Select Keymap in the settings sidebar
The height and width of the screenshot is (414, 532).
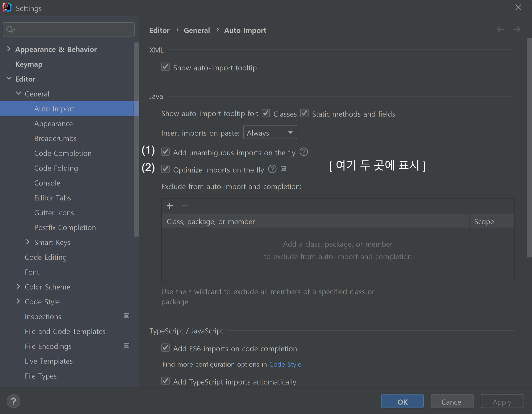tap(28, 64)
